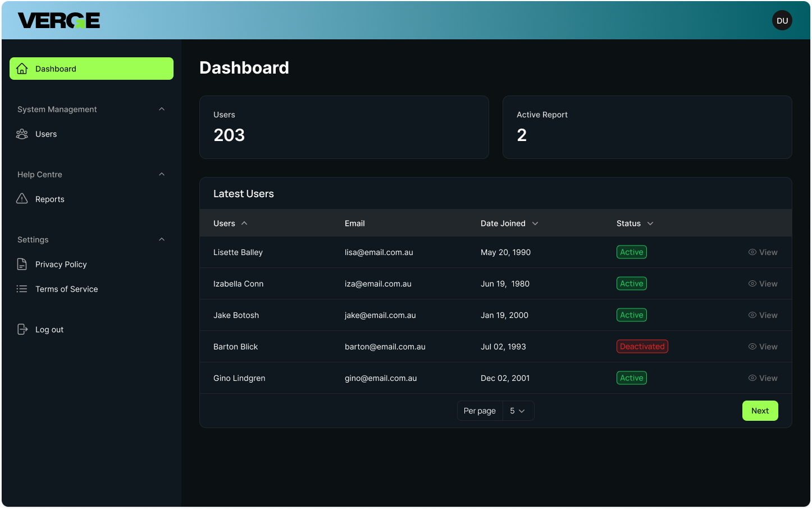Click email jake@email.com.au
This screenshot has height=509, width=812.
(380, 315)
